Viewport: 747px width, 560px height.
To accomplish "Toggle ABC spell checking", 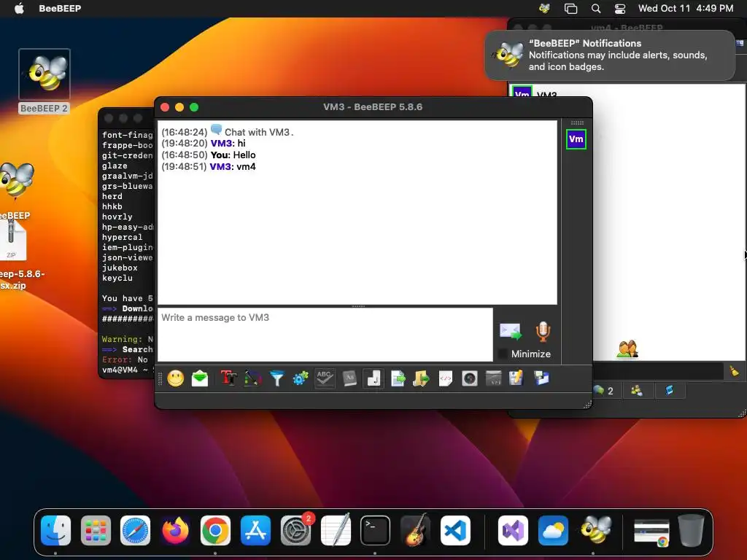I will [325, 378].
